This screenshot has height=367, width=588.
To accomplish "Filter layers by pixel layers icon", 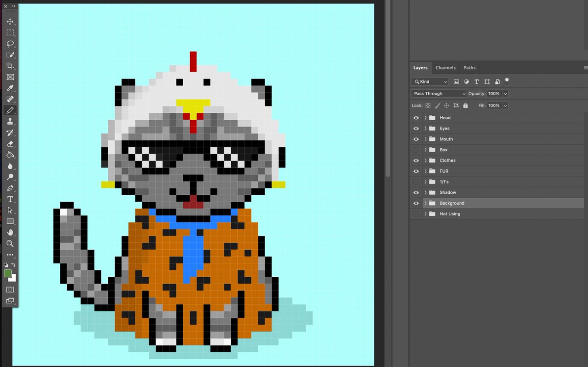I will [456, 81].
